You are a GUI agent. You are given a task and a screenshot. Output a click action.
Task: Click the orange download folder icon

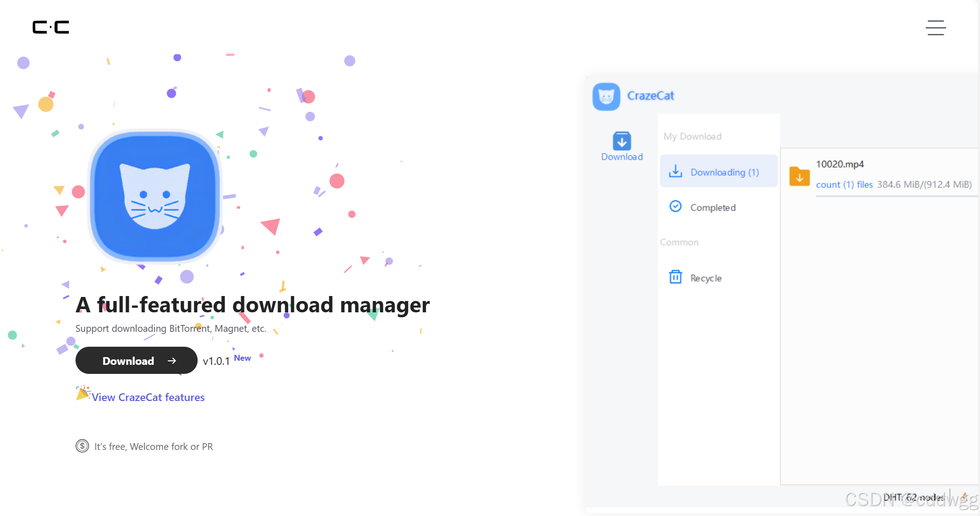pyautogui.click(x=799, y=176)
